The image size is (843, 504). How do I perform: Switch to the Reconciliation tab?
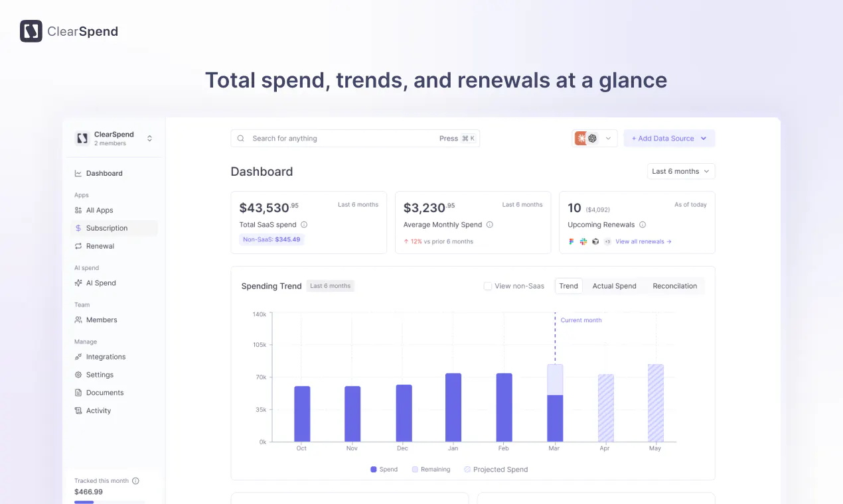point(674,286)
